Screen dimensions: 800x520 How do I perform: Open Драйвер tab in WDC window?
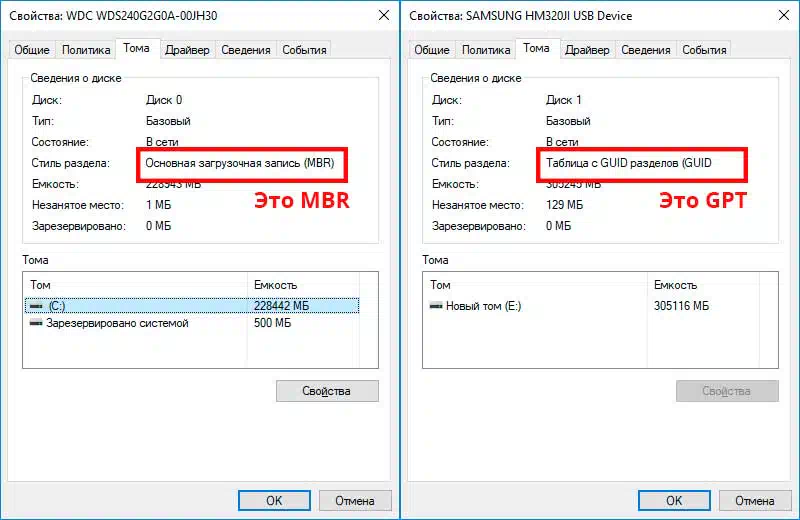click(187, 50)
